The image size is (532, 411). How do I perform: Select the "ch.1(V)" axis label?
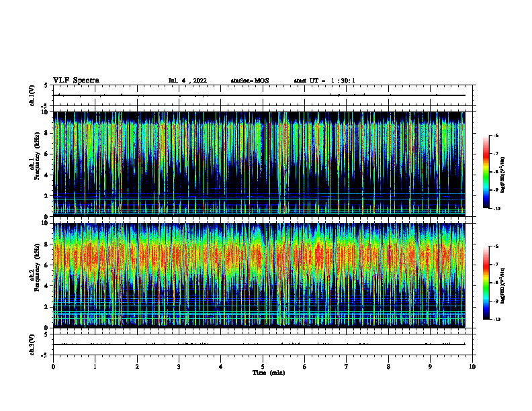32,95
